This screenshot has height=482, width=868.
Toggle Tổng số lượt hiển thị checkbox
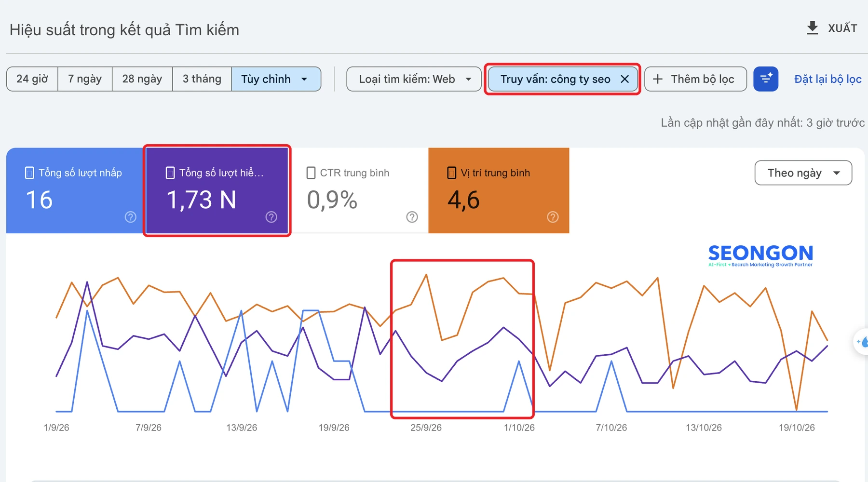coord(170,173)
